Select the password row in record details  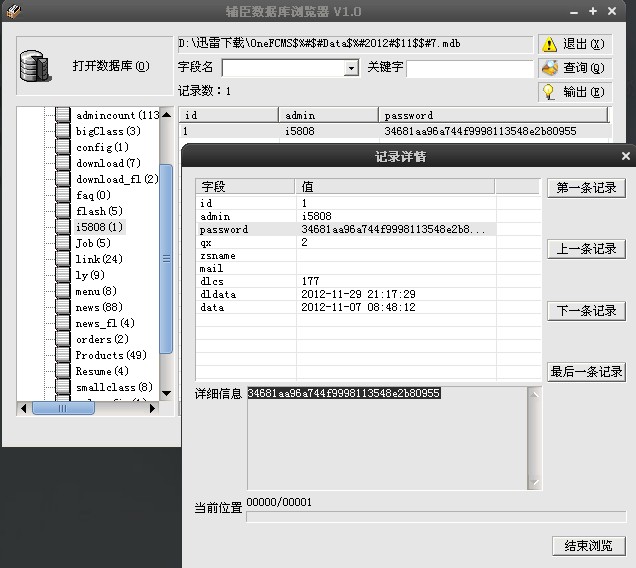(x=346, y=229)
